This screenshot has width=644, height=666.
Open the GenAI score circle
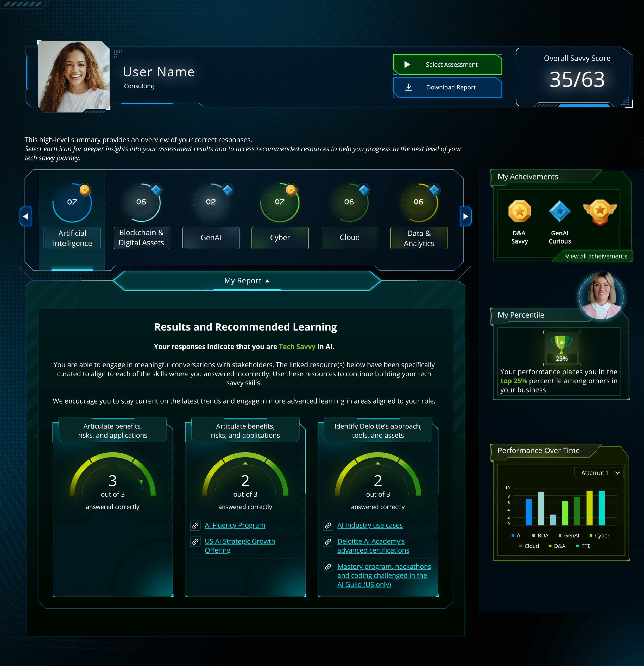[x=211, y=202]
